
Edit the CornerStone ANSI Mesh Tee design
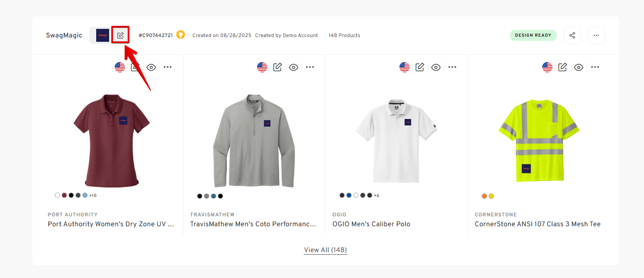pyautogui.click(x=562, y=67)
